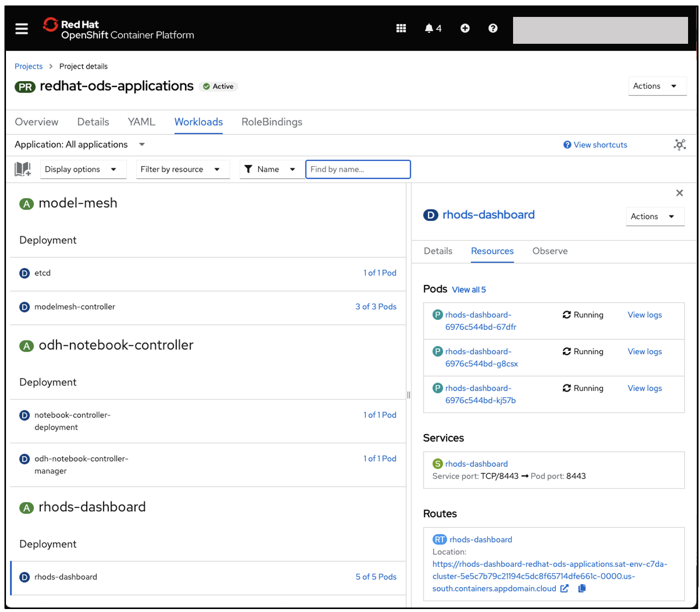Copy the route location URL to clipboard
This screenshot has height=612, width=700.
582,589
